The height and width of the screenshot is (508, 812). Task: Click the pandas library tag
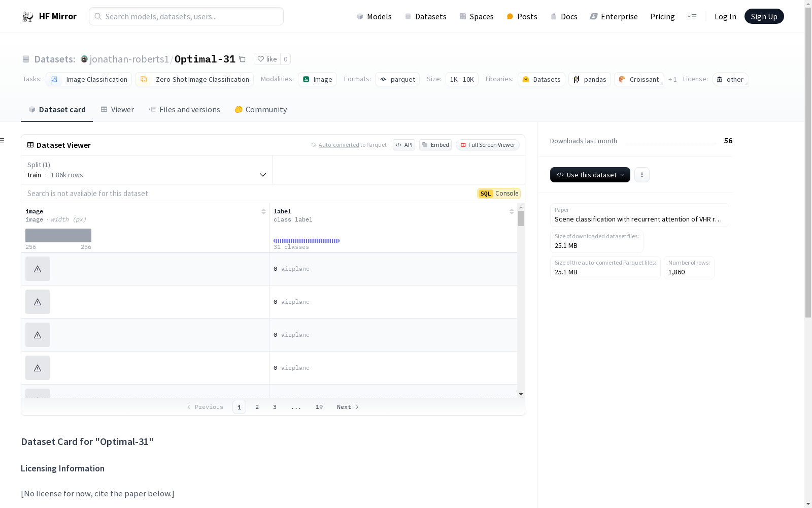tap(590, 79)
